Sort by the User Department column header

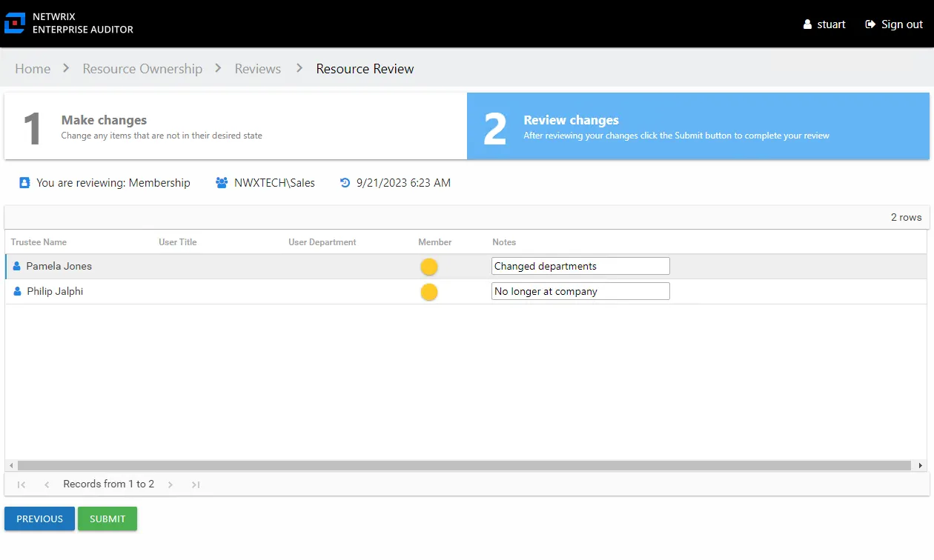(x=322, y=242)
